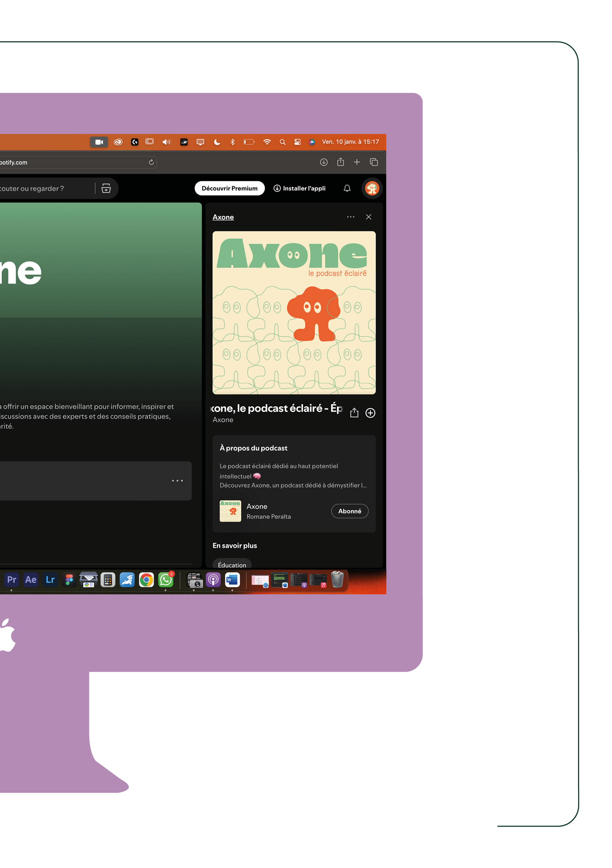The height and width of the screenshot is (868, 612).
Task: Click the browse icon beside the search field
Action: coord(106,188)
